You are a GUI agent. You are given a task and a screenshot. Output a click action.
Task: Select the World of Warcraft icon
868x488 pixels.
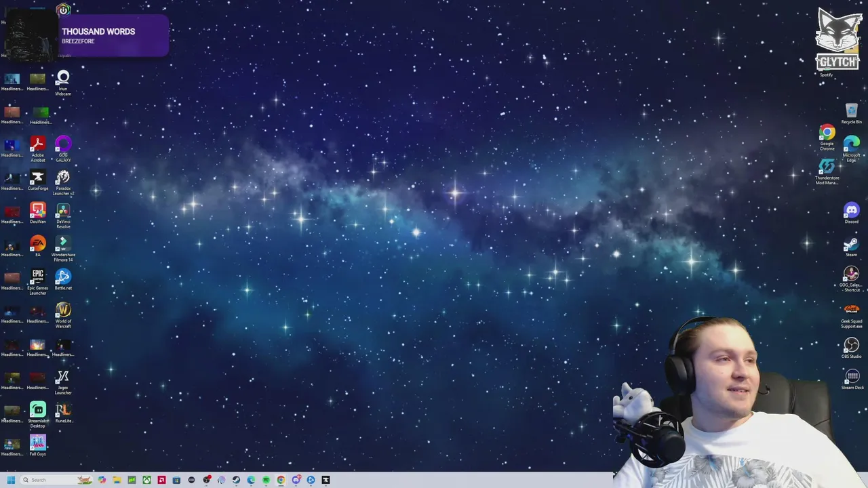[x=63, y=315]
